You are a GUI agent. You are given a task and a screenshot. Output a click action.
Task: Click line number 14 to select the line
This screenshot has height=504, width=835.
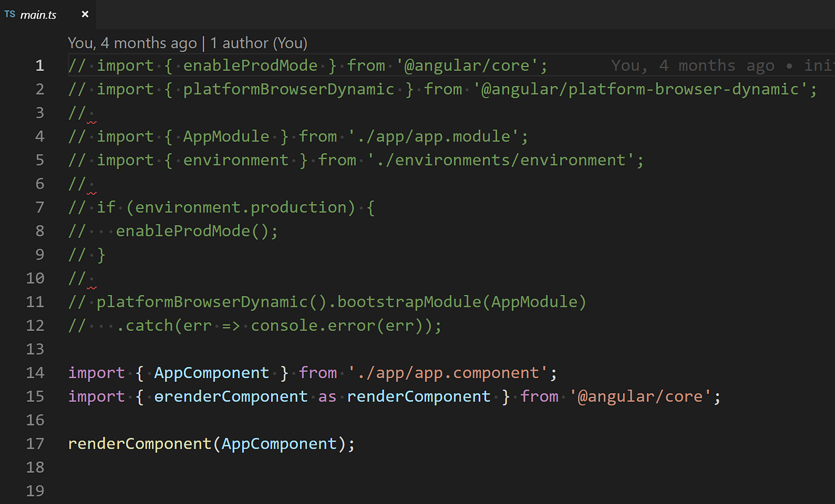[35, 372]
